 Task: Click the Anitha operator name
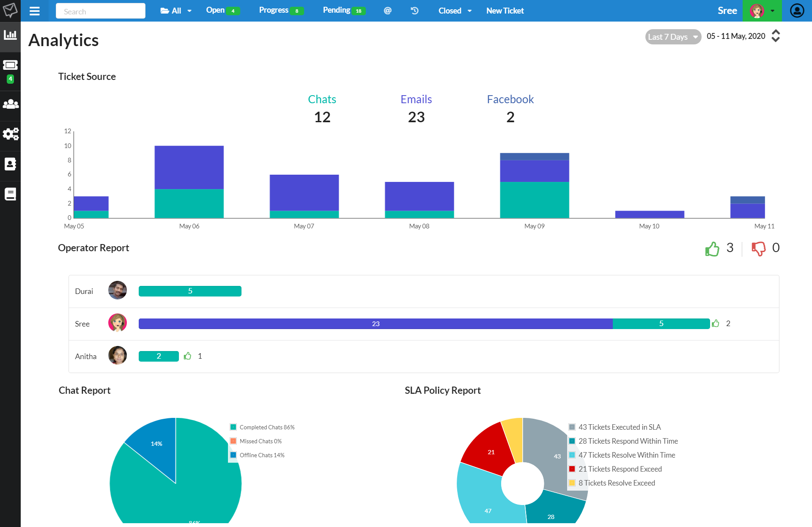(85, 356)
